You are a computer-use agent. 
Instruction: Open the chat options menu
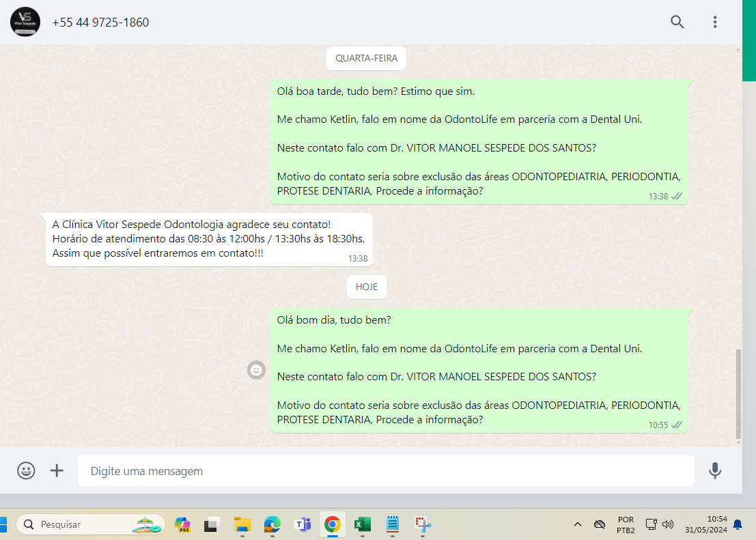coord(714,22)
